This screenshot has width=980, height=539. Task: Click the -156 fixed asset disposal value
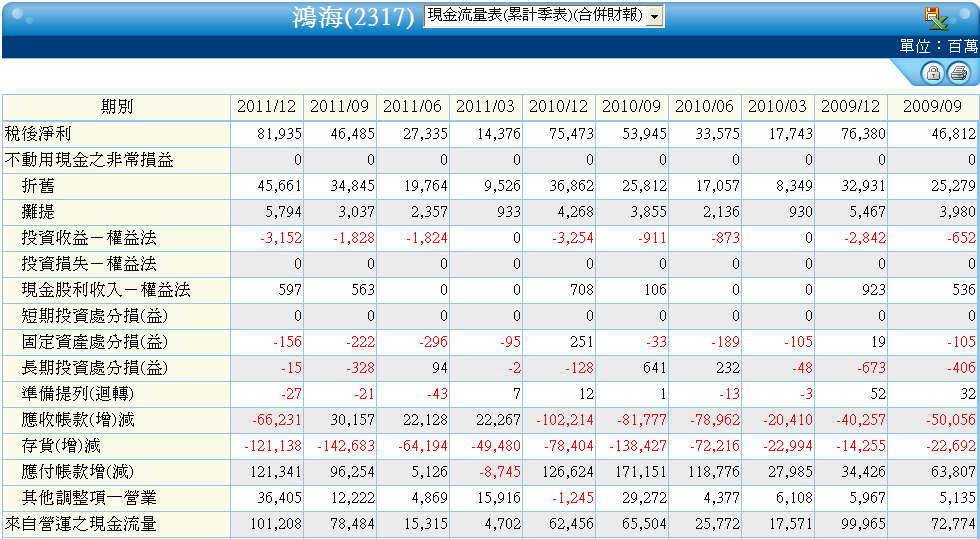(x=288, y=342)
